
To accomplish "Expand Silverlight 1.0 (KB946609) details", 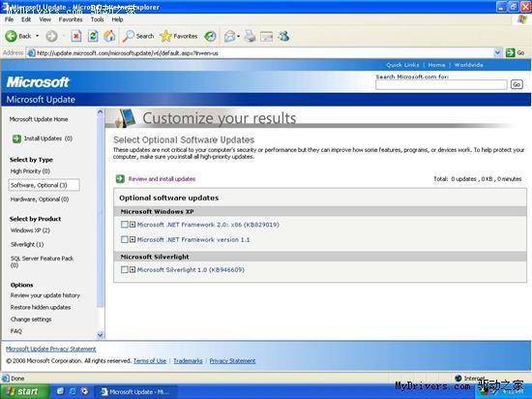I will [133, 270].
